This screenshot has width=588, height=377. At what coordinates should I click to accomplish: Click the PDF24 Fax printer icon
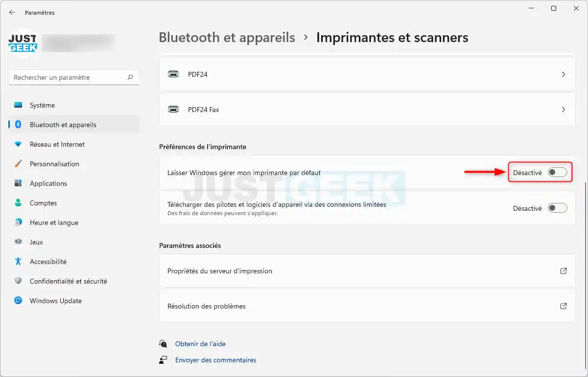pos(173,110)
